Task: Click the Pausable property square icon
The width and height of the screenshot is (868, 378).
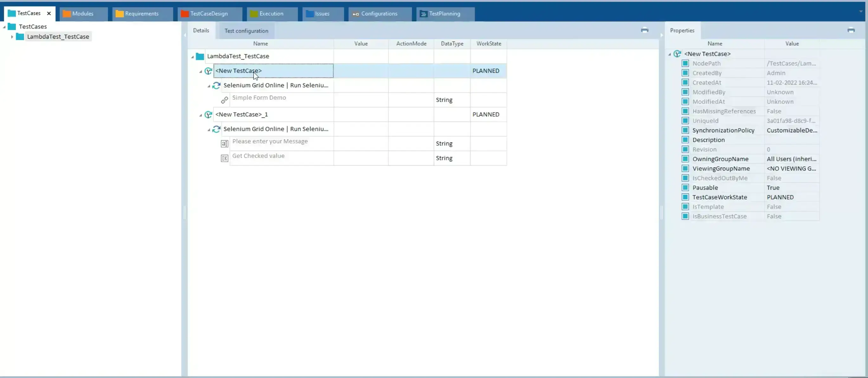Action: coord(685,187)
